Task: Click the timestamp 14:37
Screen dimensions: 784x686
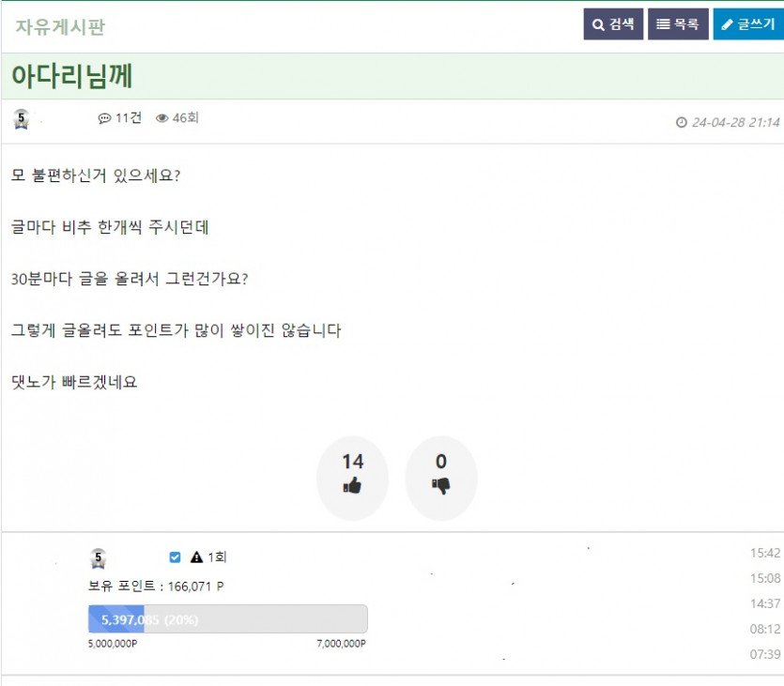Action: click(765, 604)
